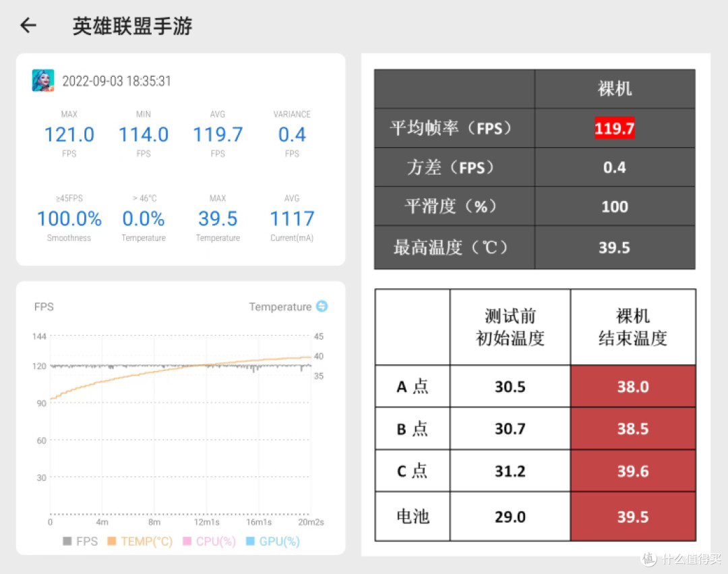728x574 pixels.
Task: Select the 最高温度（℃） row label
Action: [450, 247]
